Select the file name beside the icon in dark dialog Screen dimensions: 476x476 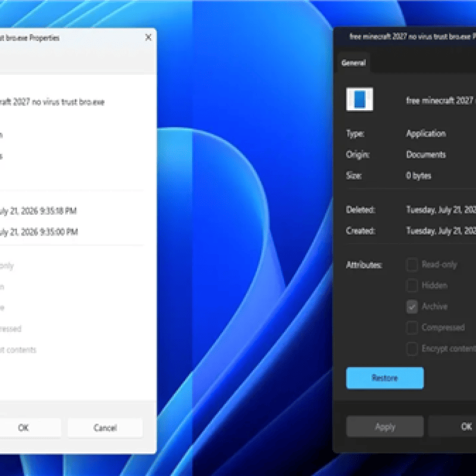click(441, 101)
